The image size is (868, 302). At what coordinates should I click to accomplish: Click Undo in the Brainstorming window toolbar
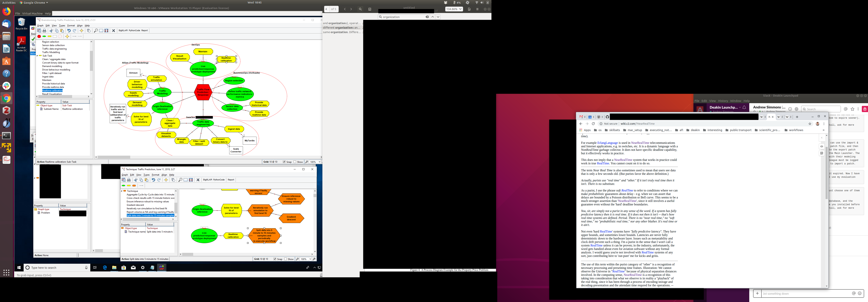(x=69, y=31)
